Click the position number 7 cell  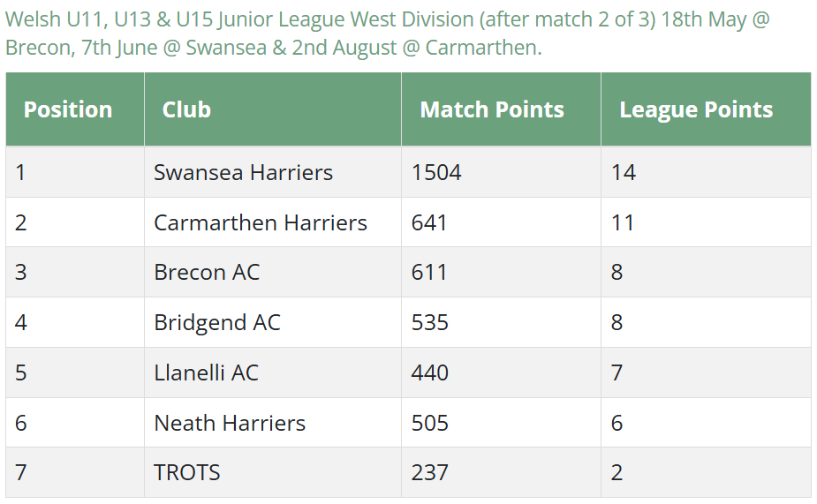[75, 472]
